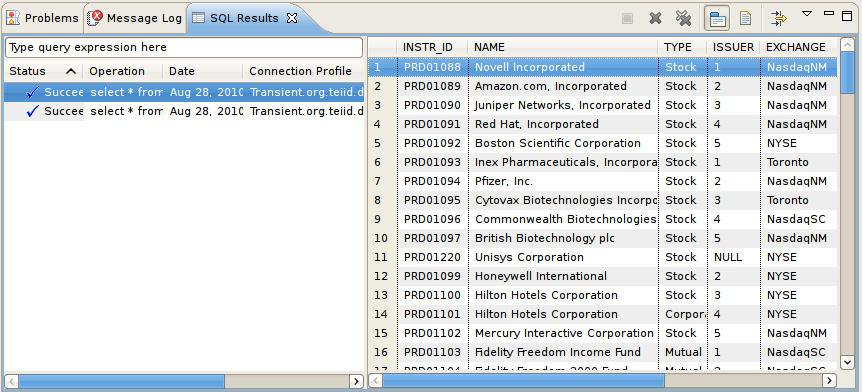Click the ISSUER column header
The width and height of the screenshot is (862, 392).
733,47
